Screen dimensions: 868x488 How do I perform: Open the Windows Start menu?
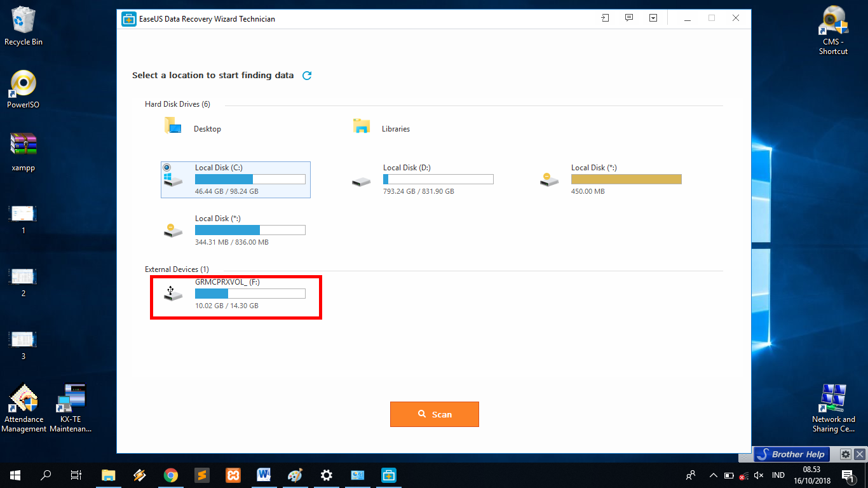pyautogui.click(x=15, y=475)
